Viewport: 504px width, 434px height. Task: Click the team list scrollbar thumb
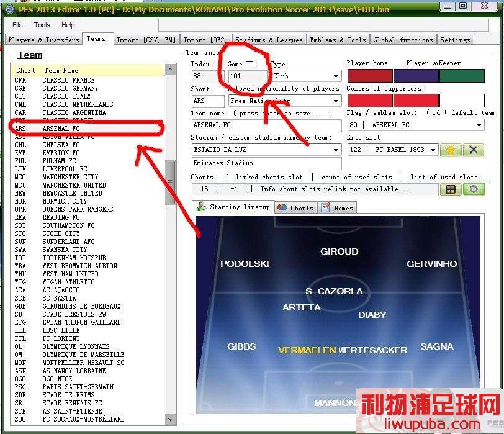[170, 183]
